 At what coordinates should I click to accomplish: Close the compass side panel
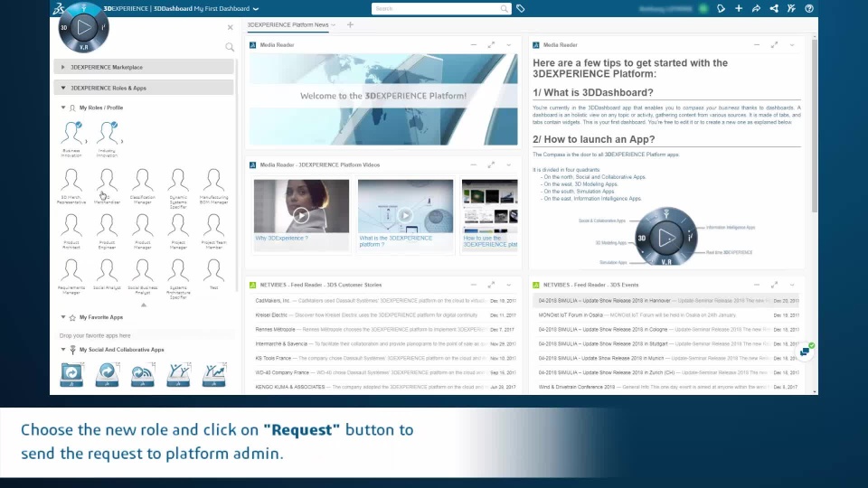(231, 27)
